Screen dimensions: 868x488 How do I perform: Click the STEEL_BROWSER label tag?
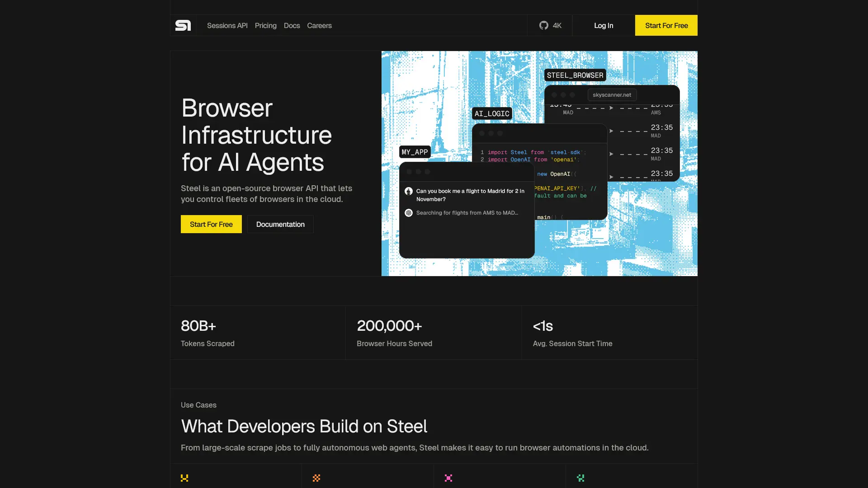(x=575, y=75)
